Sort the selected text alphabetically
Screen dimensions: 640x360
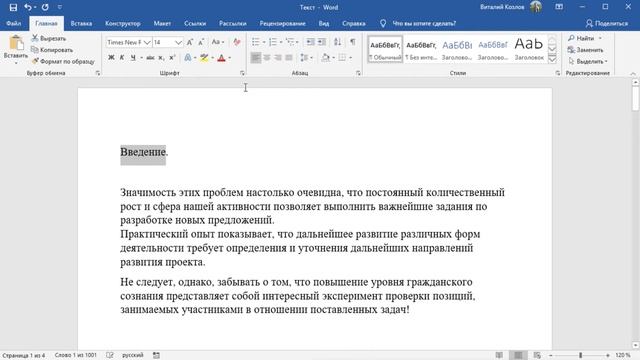pos(338,42)
